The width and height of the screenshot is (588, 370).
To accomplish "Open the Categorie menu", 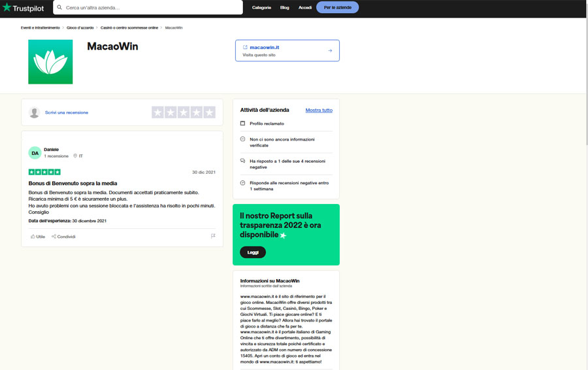I will (x=261, y=7).
